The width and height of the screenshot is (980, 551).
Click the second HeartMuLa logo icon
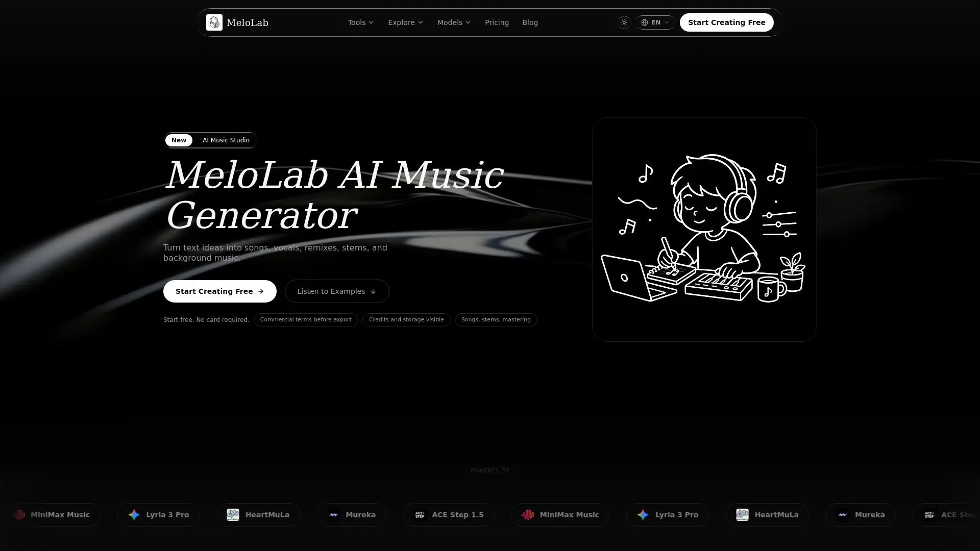[x=743, y=515]
